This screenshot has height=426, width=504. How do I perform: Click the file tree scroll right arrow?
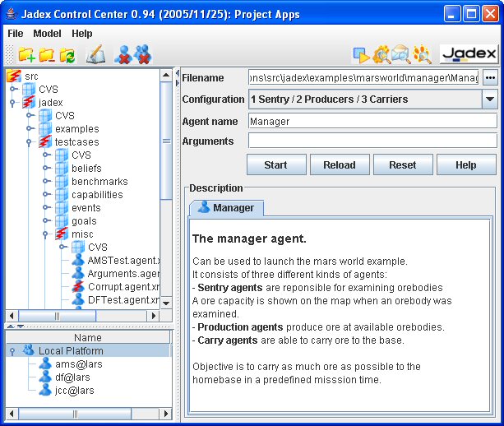153,316
